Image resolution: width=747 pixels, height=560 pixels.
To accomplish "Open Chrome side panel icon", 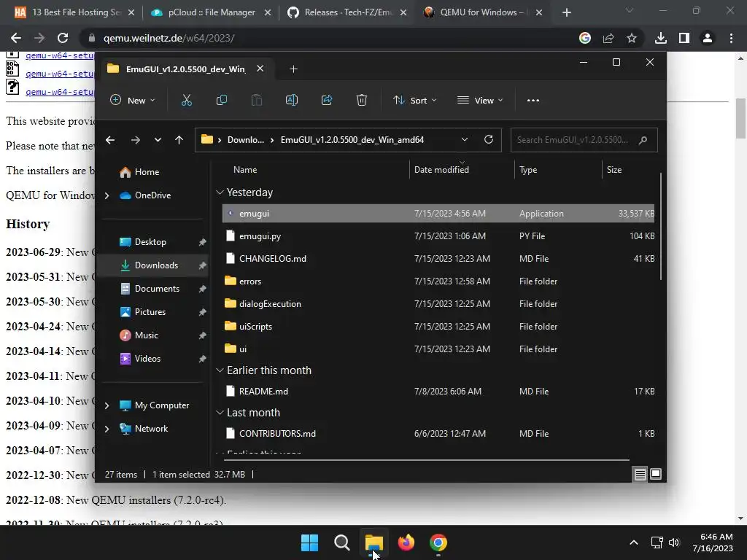I will coord(684,38).
